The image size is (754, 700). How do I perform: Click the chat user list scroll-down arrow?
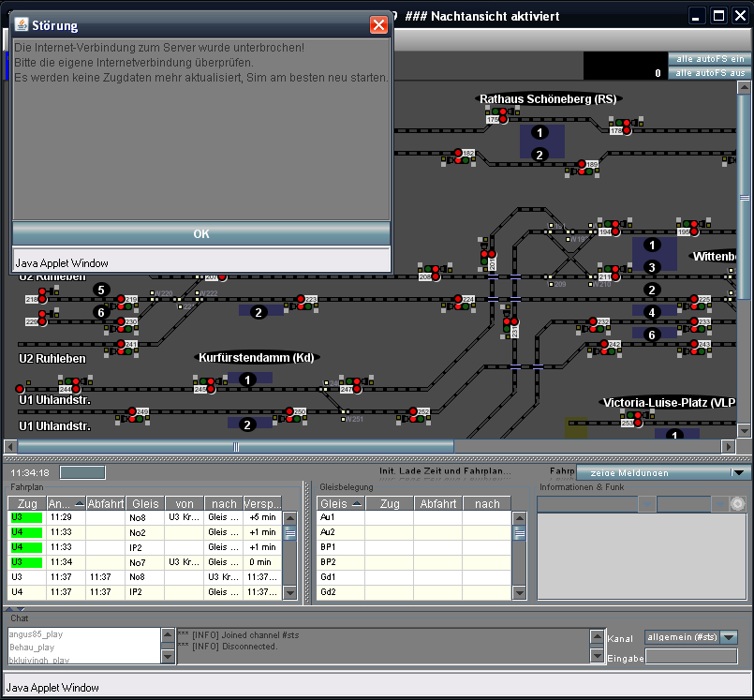tap(168, 656)
